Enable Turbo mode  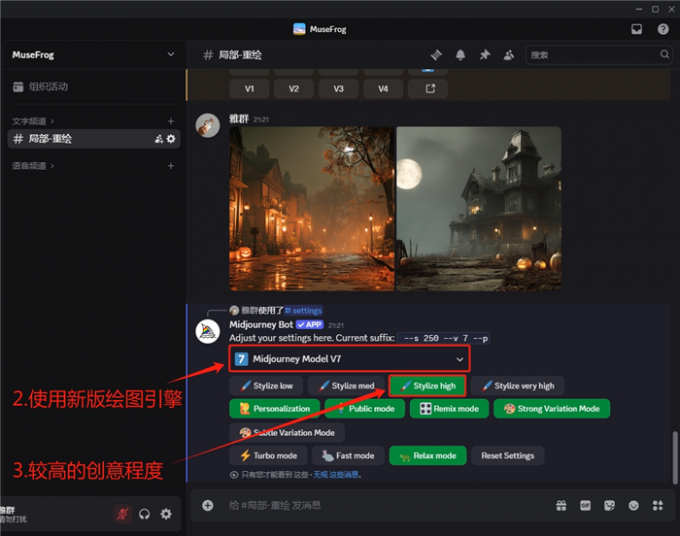[x=268, y=455]
